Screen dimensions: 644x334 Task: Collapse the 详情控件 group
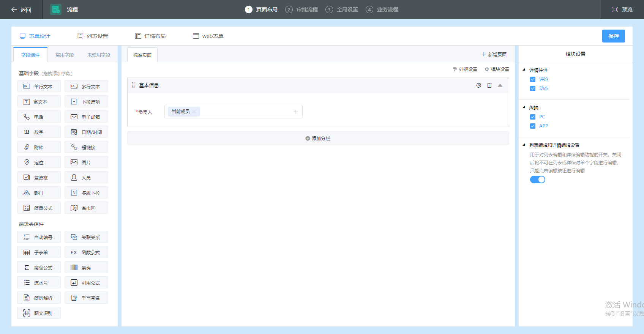click(524, 70)
